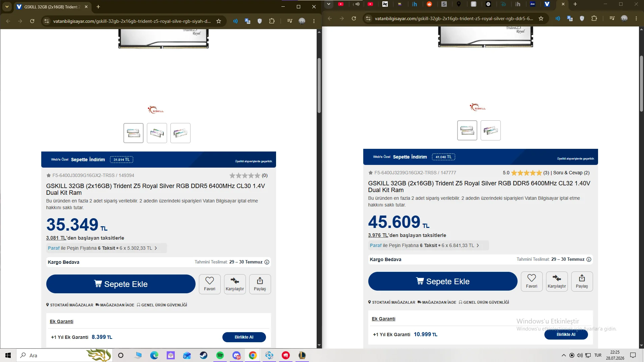
Task: Open Chrome menu in left window
Action: pyautogui.click(x=314, y=21)
